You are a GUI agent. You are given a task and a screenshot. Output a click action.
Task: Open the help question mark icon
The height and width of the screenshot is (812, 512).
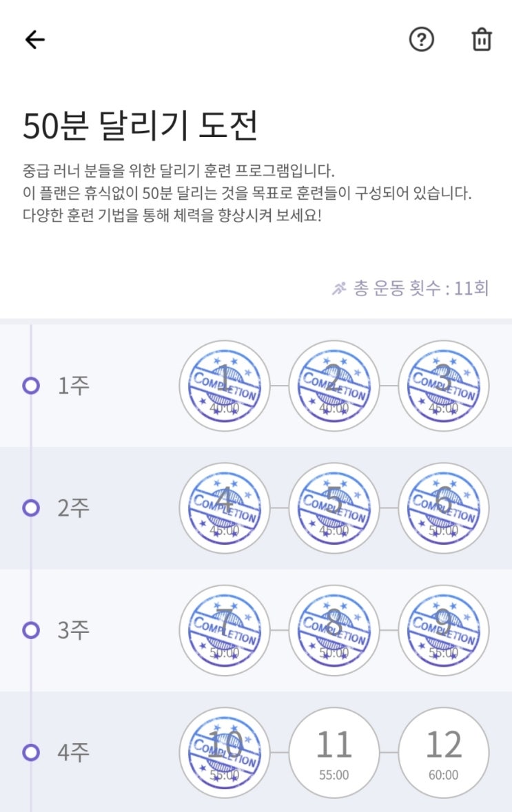[422, 40]
